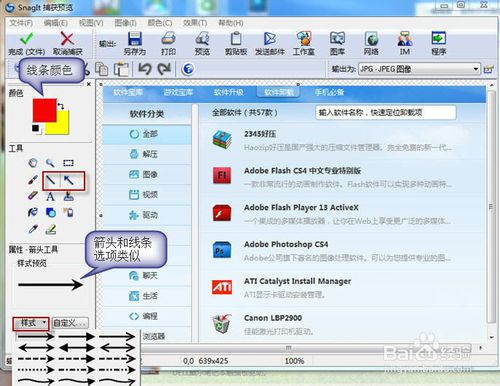Select the blue shape tool

pyautogui.click(x=51, y=212)
